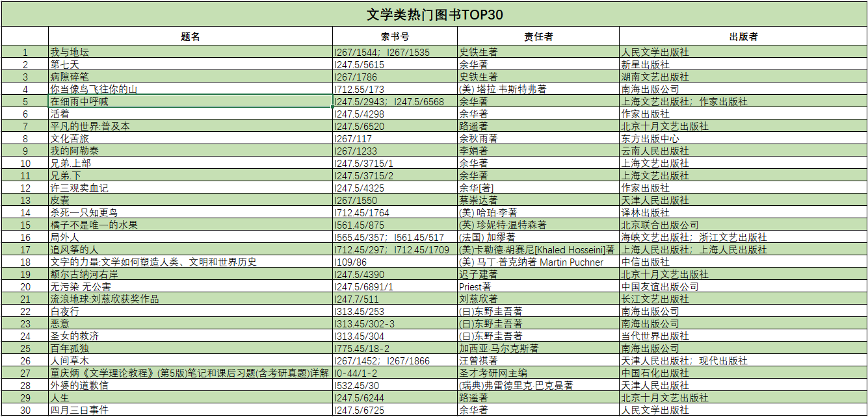
Task: Click publisher cell 新星出版社
Action: pyautogui.click(x=743, y=65)
